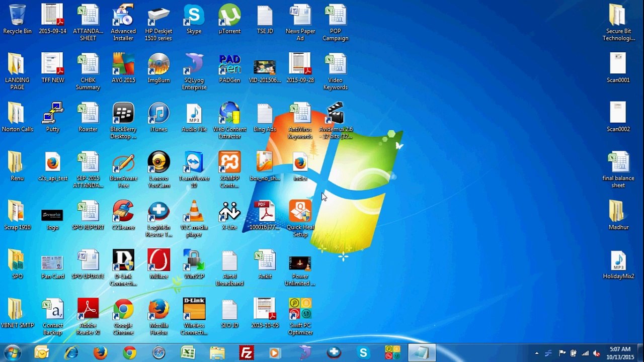Open SQLyog Enterprise shortcut

[x=194, y=71]
